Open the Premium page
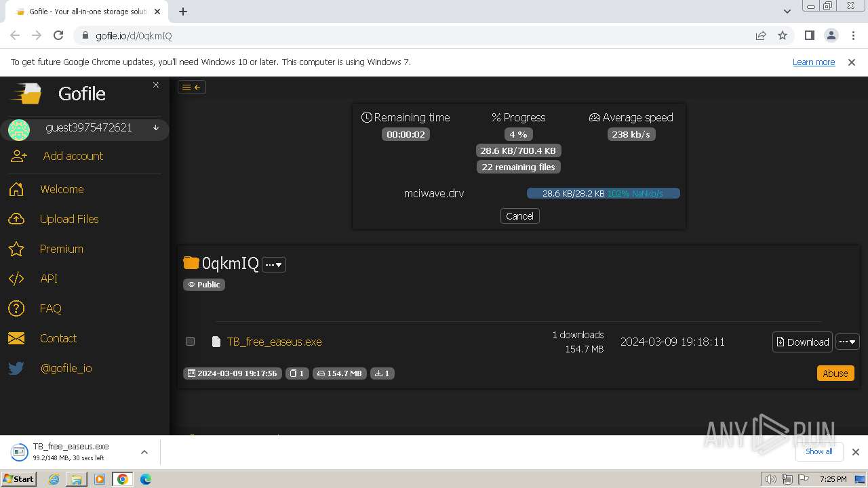This screenshot has height=488, width=868. 61,249
